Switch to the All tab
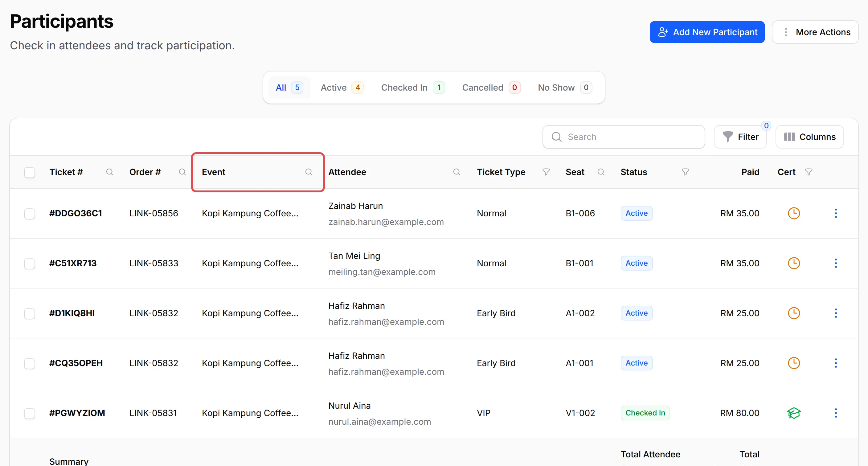Viewport: 868px width, 466px height. tap(289, 88)
